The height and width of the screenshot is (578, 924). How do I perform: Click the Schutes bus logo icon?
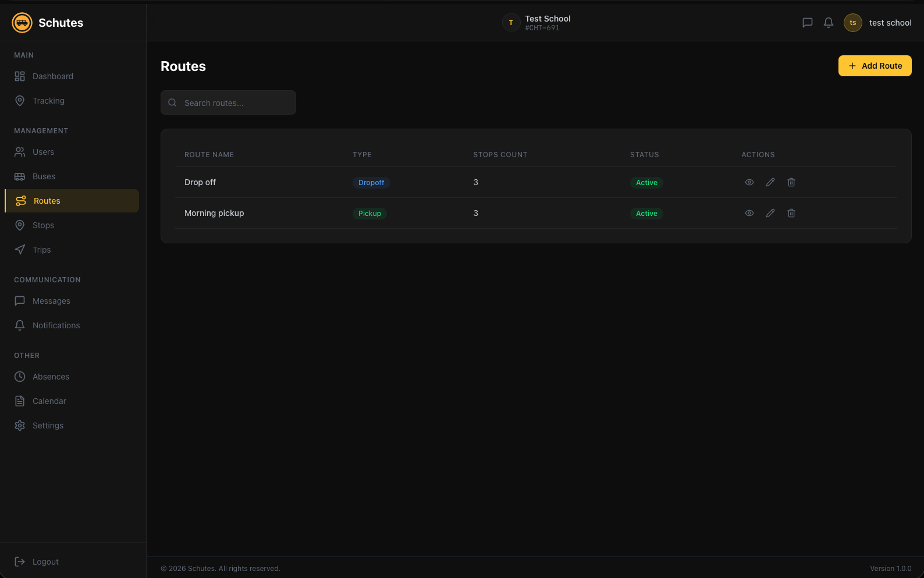[22, 23]
